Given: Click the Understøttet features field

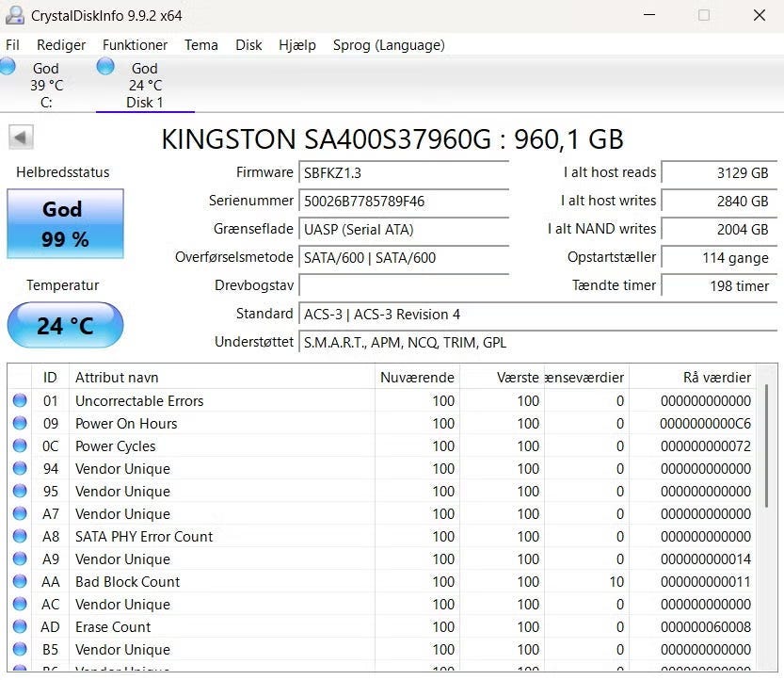Looking at the screenshot, I should 538,342.
